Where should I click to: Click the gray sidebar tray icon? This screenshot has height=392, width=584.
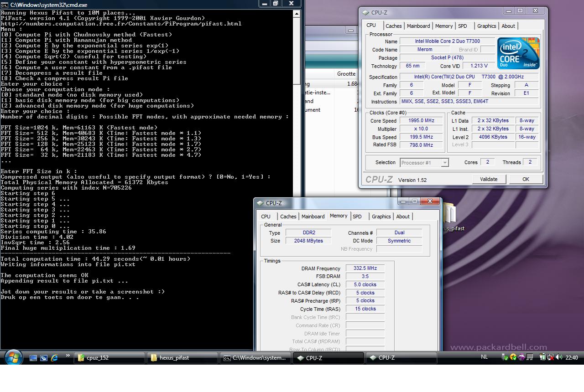pos(530,357)
